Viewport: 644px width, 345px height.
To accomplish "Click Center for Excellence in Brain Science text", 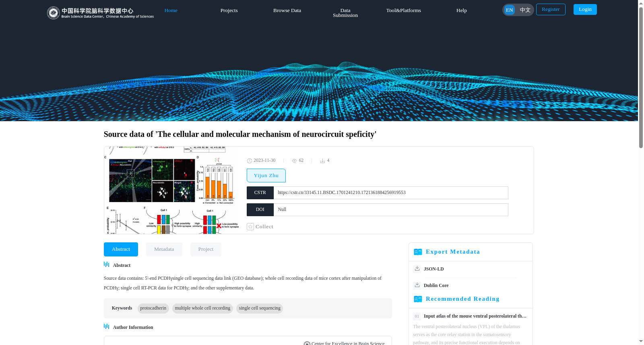I will tap(348, 343).
